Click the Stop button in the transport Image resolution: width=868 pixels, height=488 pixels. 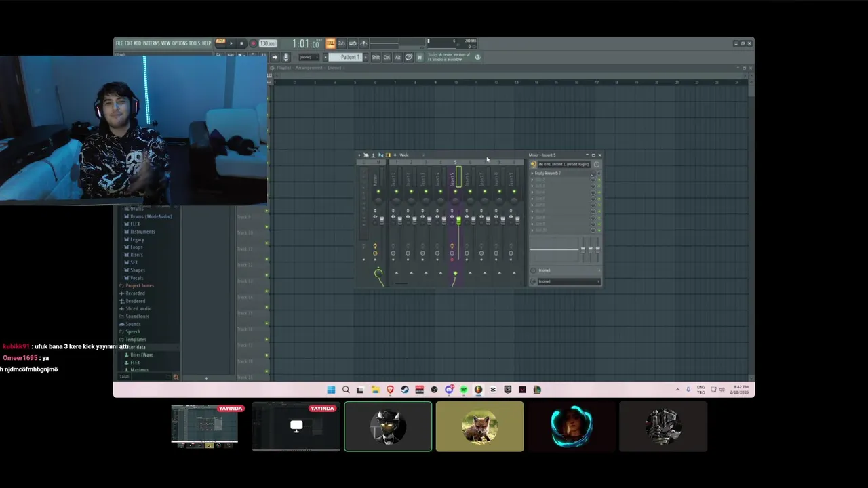pyautogui.click(x=241, y=43)
